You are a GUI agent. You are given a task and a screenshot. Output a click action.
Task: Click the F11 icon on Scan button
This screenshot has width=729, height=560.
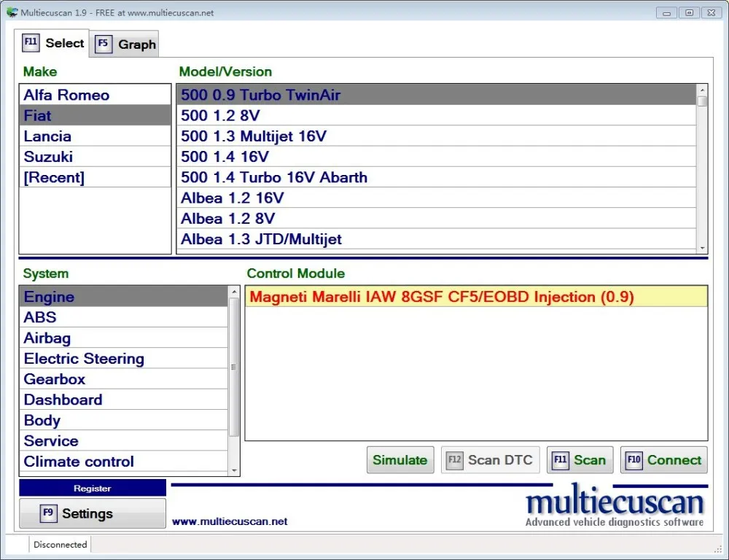click(x=560, y=460)
